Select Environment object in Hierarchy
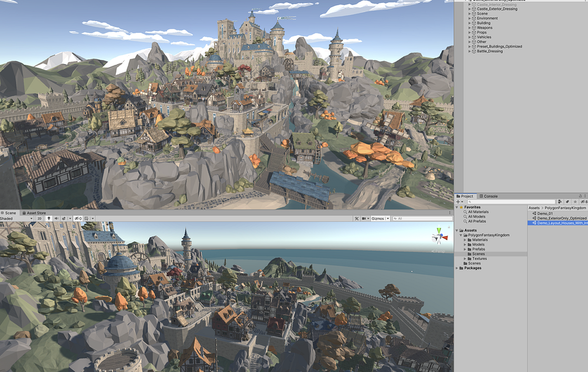 487,18
